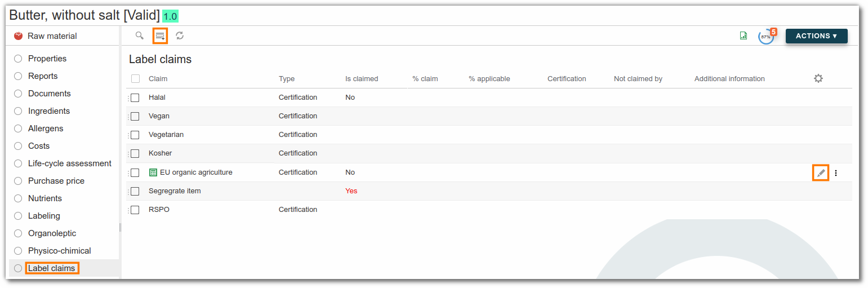This screenshot has height=288, width=868.
Task: Check the Halal row checkbox
Action: [x=135, y=98]
